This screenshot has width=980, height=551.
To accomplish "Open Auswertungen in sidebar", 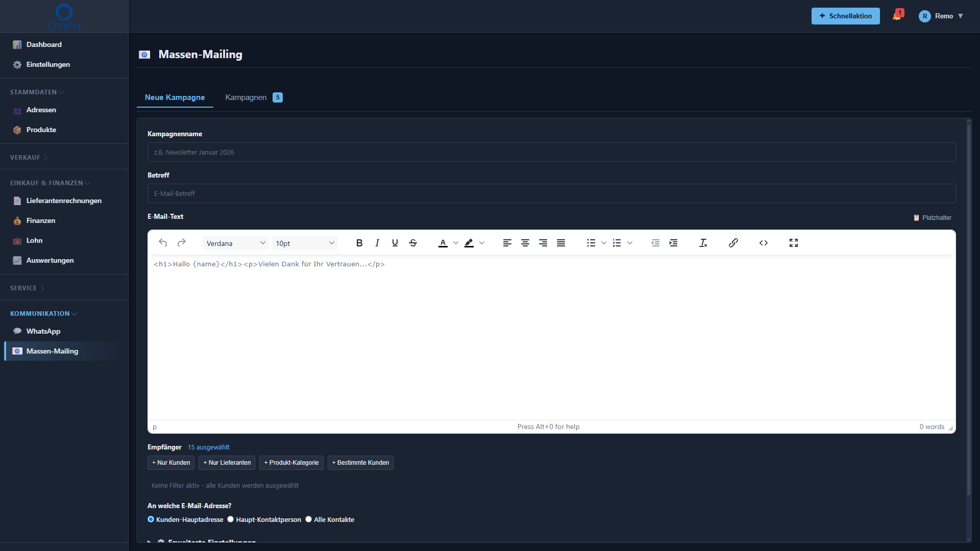I will tap(64, 261).
